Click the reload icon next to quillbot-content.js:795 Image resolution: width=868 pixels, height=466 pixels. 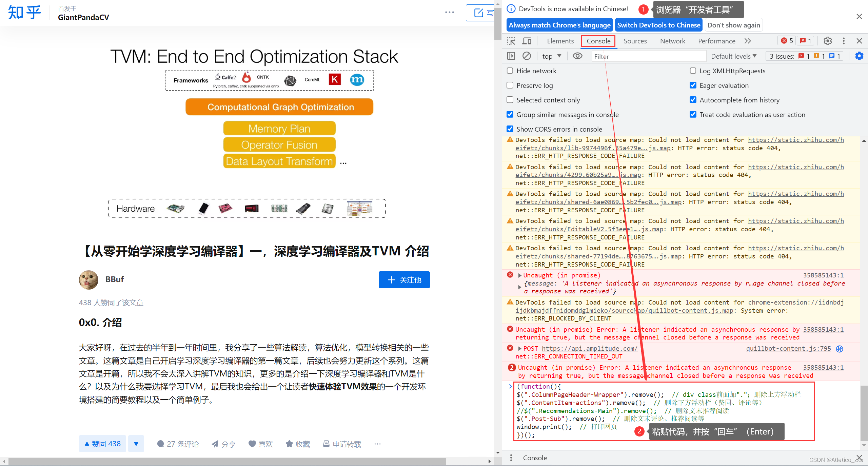point(840,349)
